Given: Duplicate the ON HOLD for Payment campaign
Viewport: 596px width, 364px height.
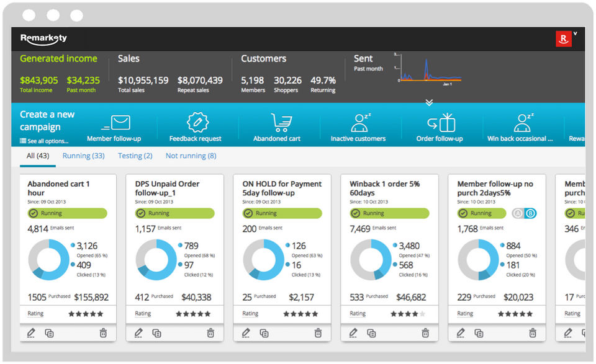Looking at the screenshot, I should click(x=264, y=333).
